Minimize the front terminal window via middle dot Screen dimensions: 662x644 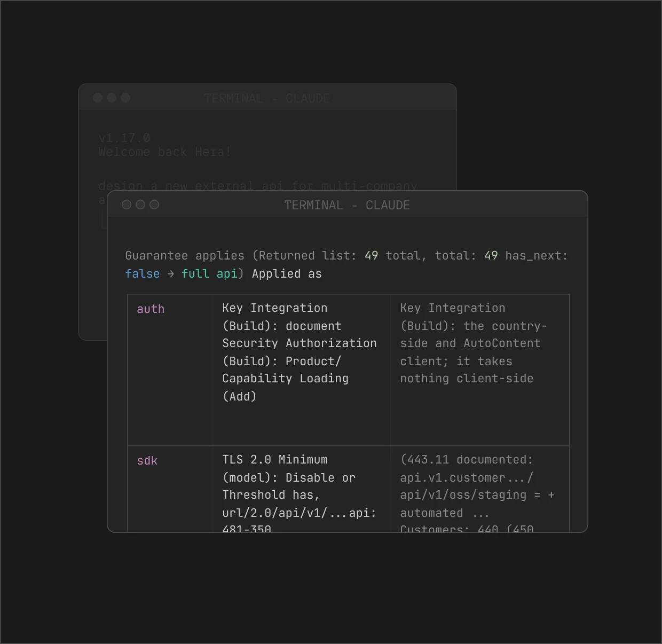coord(140,205)
